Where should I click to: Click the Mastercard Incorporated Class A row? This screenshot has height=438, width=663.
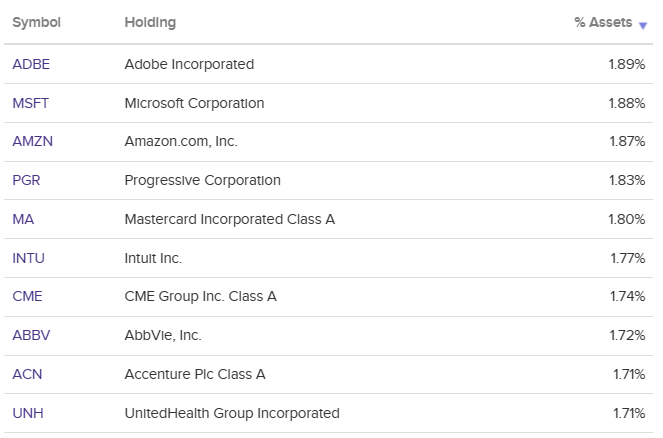pyautogui.click(x=229, y=219)
